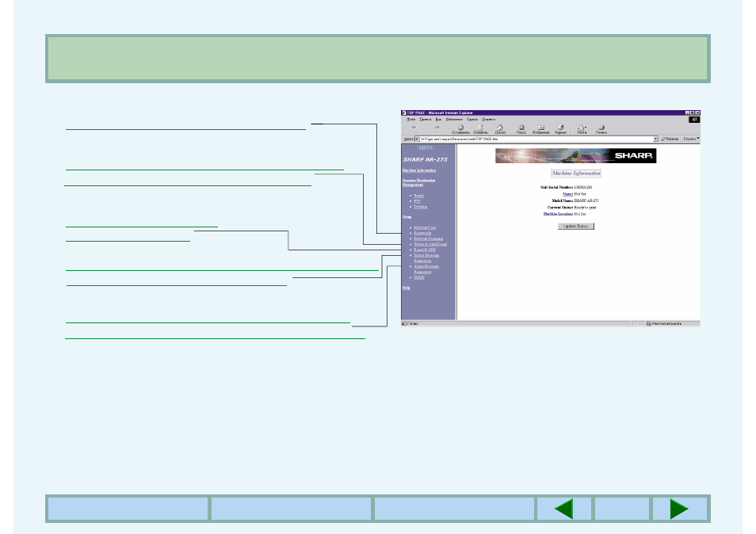Click the Mail toolbar icon
The height and width of the screenshot is (534, 756).
pos(582,129)
